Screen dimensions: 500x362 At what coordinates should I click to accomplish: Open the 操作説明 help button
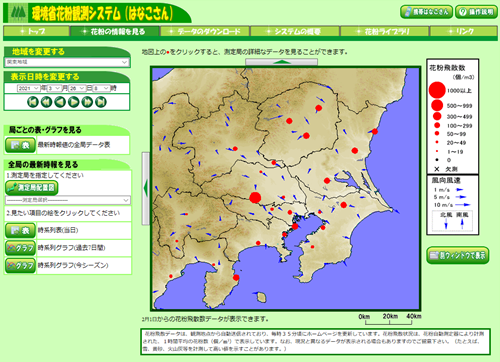(476, 12)
